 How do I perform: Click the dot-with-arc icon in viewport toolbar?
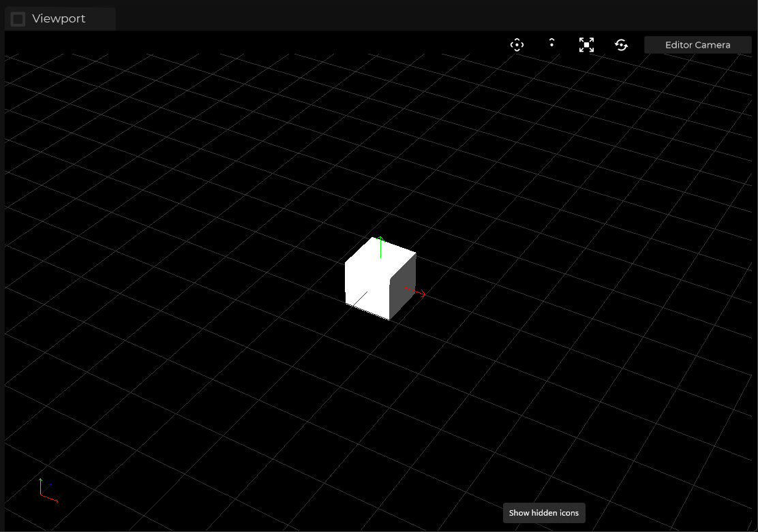(551, 44)
